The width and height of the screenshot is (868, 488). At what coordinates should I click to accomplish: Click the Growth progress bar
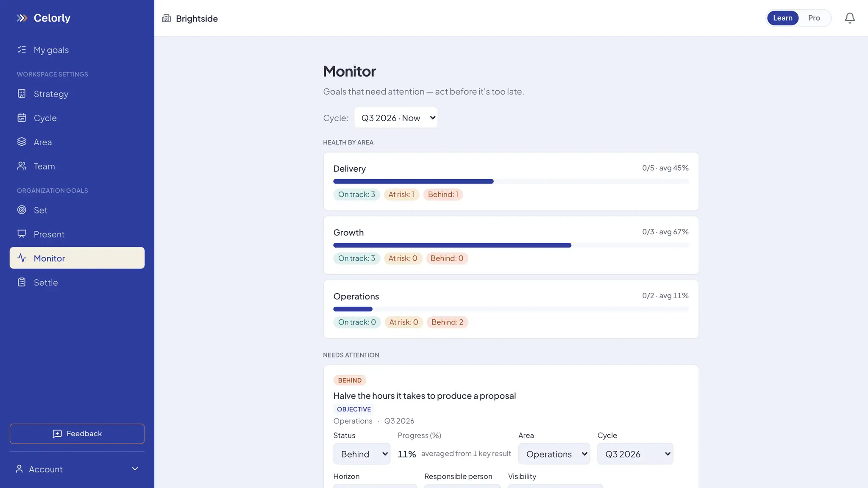tap(511, 245)
